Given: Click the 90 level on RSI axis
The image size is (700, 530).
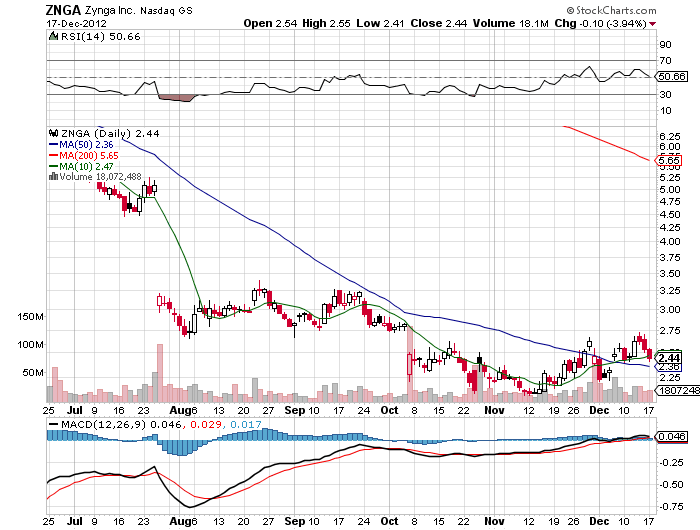Looking at the screenshot, I should [665, 44].
